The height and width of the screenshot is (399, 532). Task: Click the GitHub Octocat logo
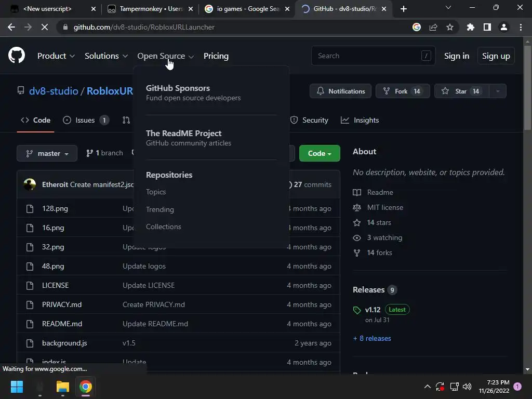point(16,55)
